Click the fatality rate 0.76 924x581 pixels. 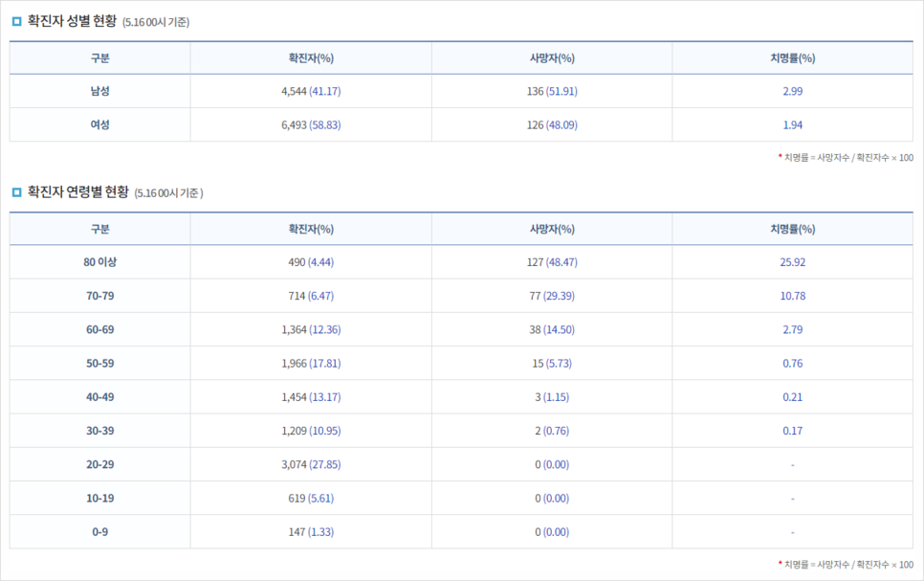coord(793,363)
